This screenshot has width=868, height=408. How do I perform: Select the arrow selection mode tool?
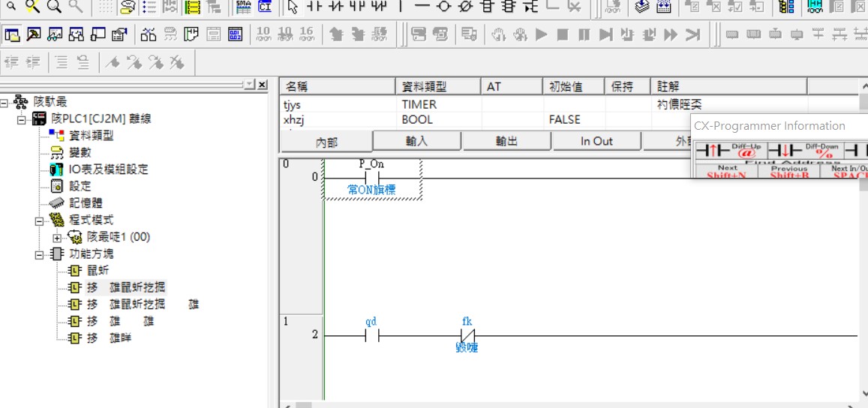click(293, 7)
